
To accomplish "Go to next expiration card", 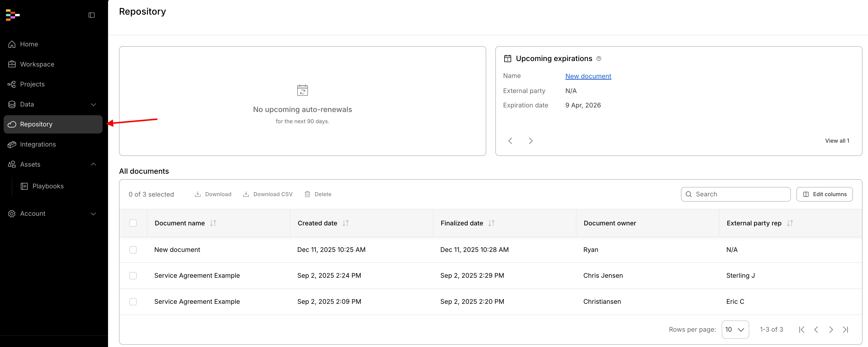I will tap(530, 141).
